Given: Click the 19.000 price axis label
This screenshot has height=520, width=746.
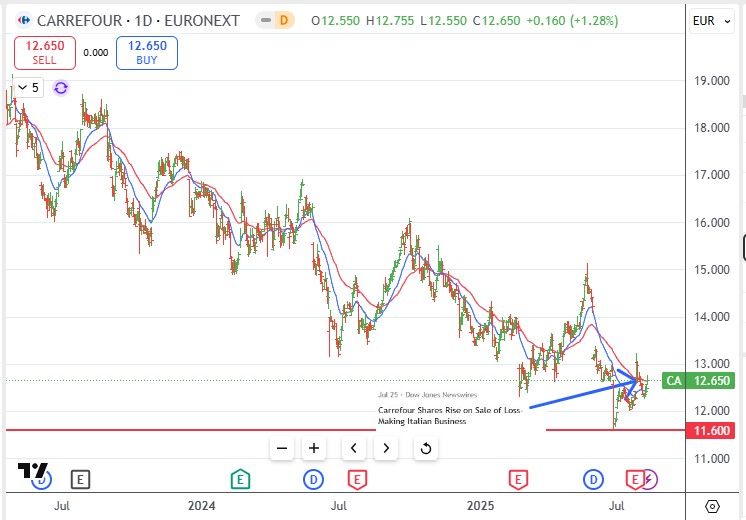Looking at the screenshot, I should [712, 81].
